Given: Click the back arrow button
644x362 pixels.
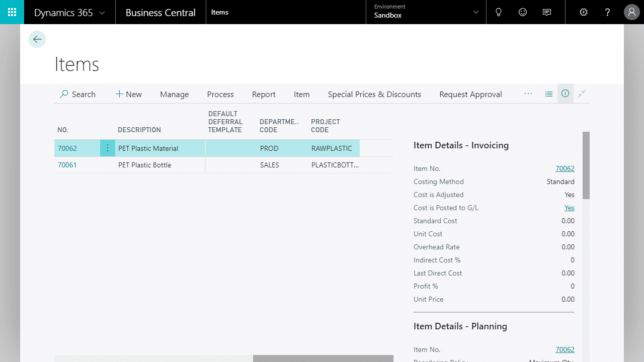Looking at the screenshot, I should click(37, 39).
